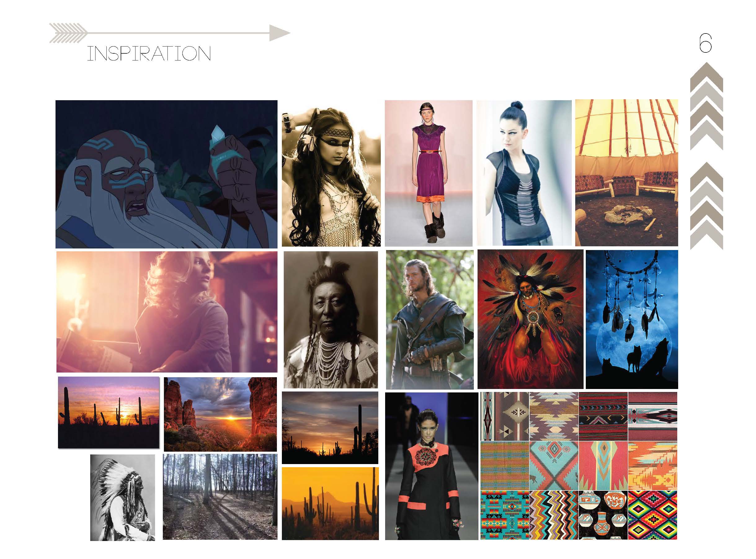
Task: Open the purple dress runway model image
Action: tap(429, 173)
